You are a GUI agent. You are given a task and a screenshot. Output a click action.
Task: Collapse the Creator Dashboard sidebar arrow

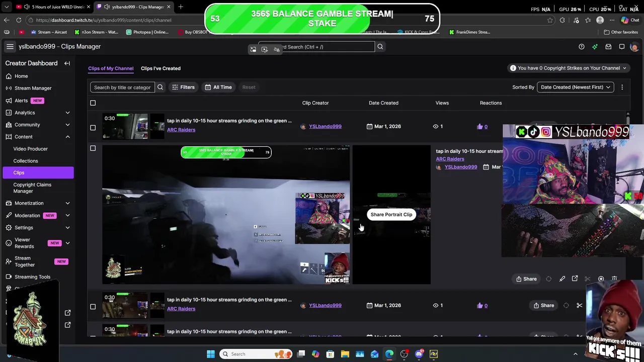click(x=67, y=63)
